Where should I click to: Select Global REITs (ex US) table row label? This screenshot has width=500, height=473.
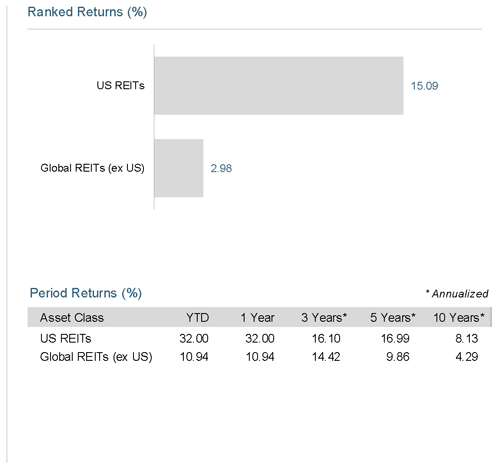coord(96,357)
